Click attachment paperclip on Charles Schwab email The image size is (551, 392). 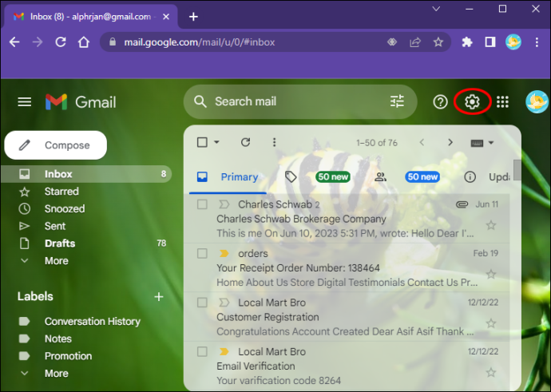click(x=462, y=204)
